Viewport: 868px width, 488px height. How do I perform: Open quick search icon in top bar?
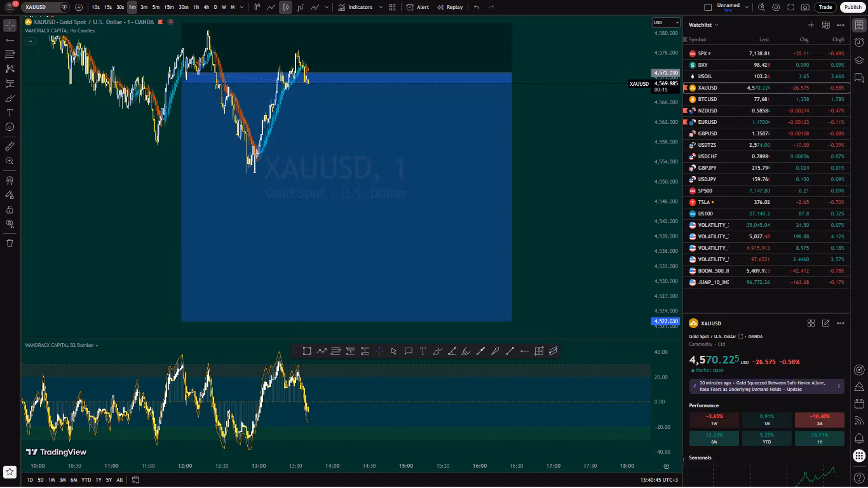pos(761,7)
